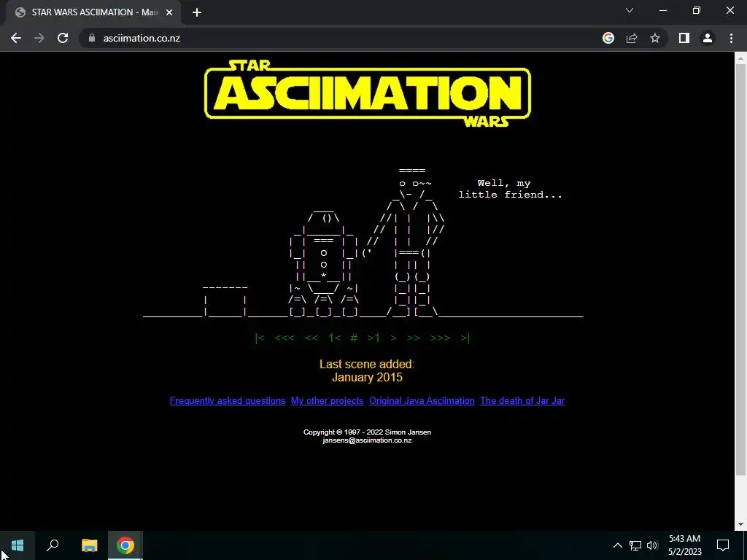Close the STAR WARS ASCIIMATION tab
This screenshot has height=560, width=747.
[169, 12]
